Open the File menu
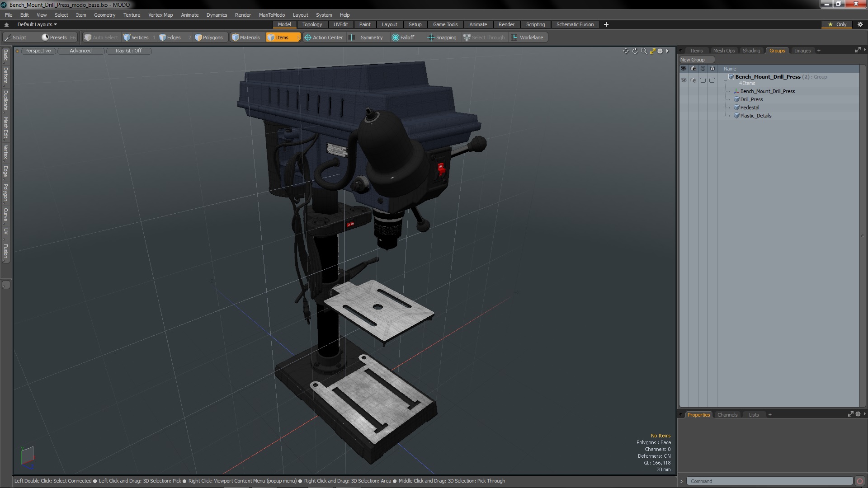The image size is (868, 488). tap(9, 15)
